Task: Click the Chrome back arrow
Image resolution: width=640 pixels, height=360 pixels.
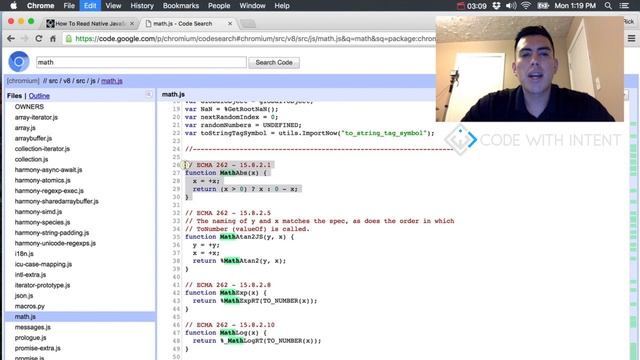Action: (x=11, y=38)
